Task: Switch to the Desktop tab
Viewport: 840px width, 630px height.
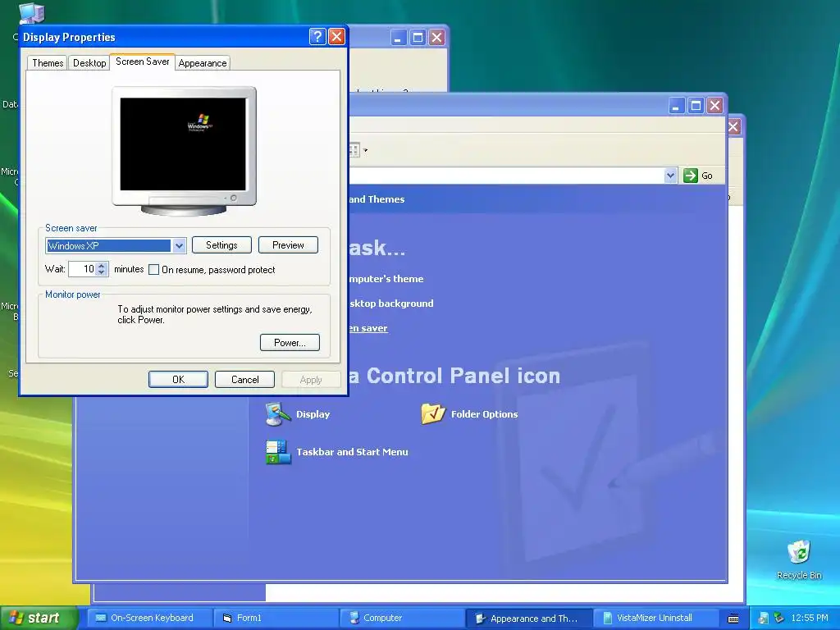Action: tap(89, 62)
